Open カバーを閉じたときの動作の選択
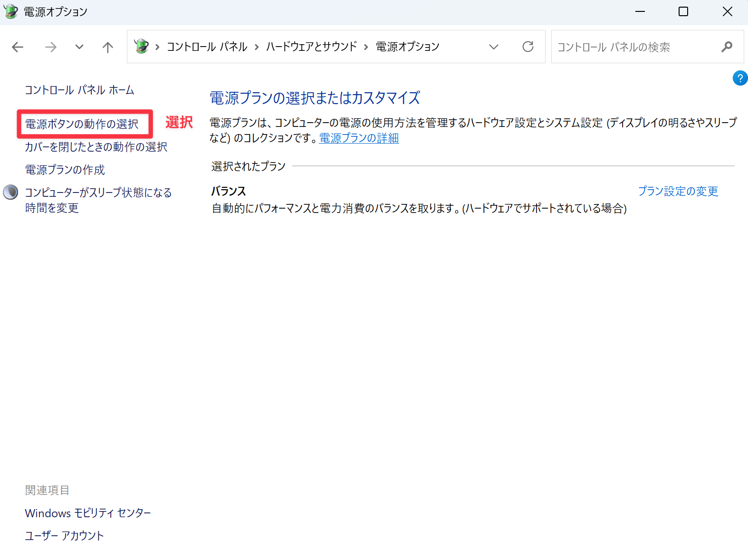Image resolution: width=748 pixels, height=560 pixels. [96, 147]
